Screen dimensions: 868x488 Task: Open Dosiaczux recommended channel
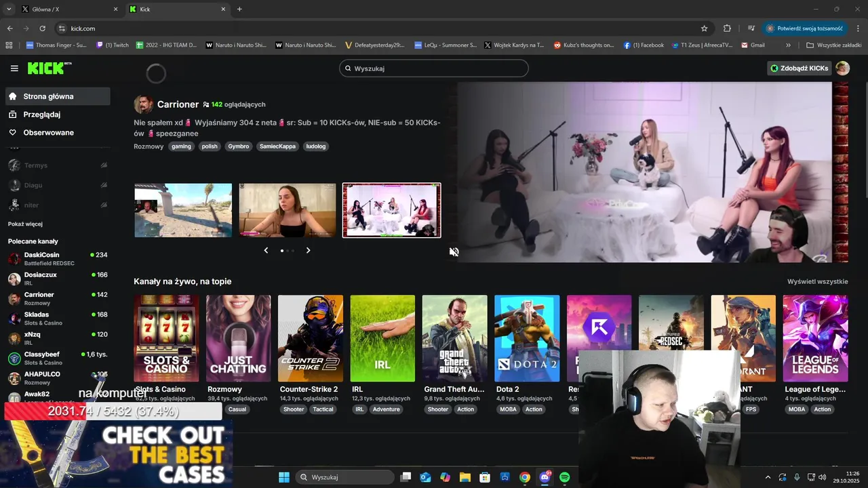point(58,279)
